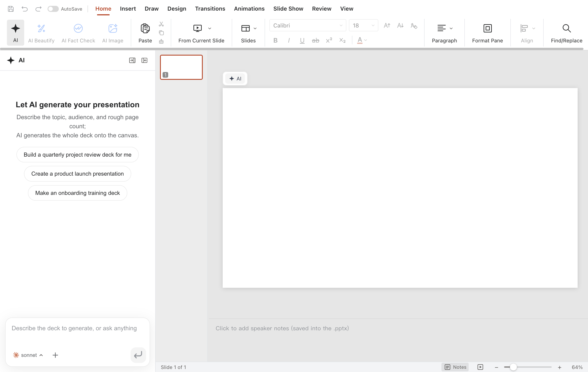Click Create a product launch presentation suggestion
The image size is (588, 372).
pos(77,174)
